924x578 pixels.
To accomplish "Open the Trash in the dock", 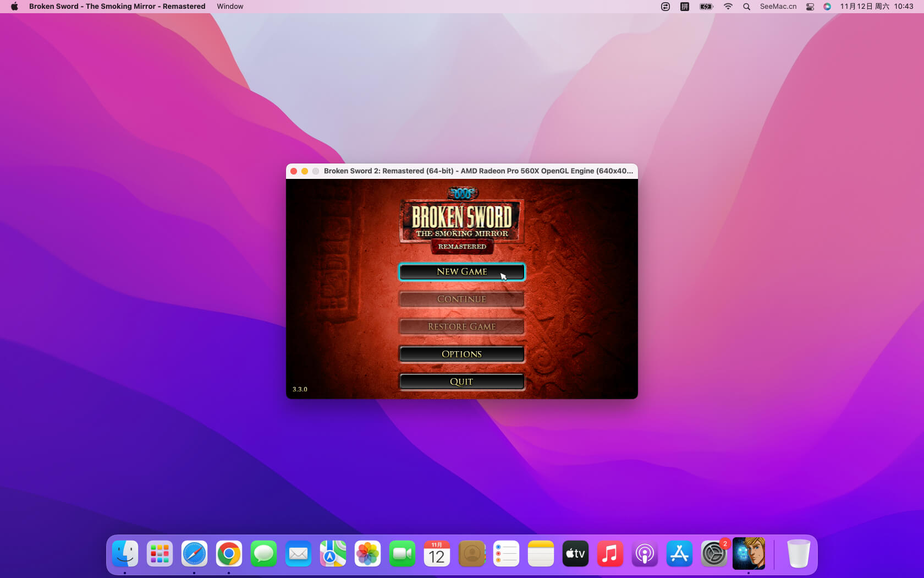I will click(x=798, y=554).
